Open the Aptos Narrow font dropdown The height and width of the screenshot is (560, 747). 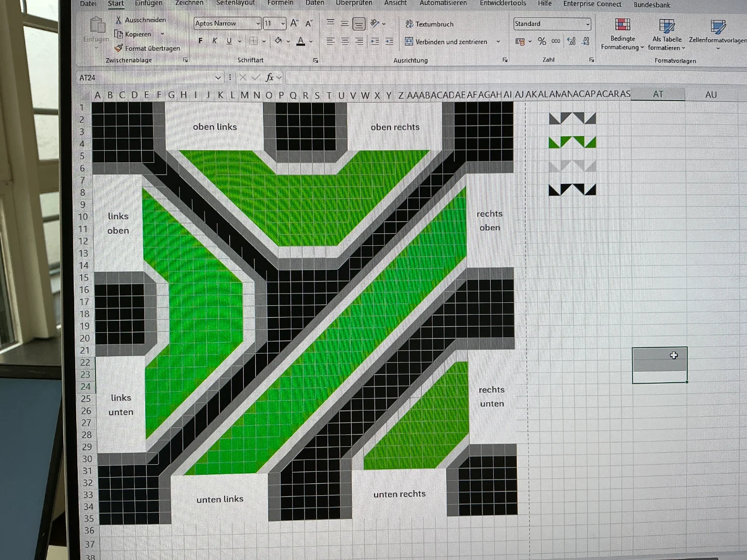click(x=258, y=23)
